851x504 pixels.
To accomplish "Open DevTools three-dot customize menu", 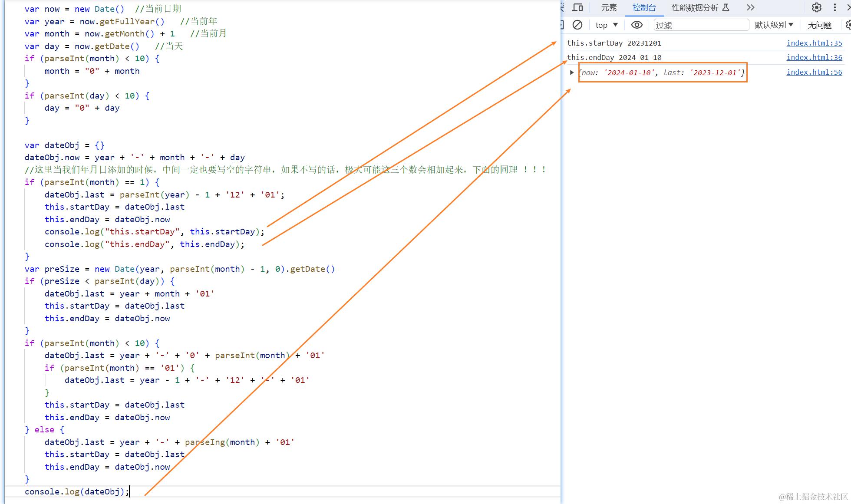I will [x=835, y=7].
